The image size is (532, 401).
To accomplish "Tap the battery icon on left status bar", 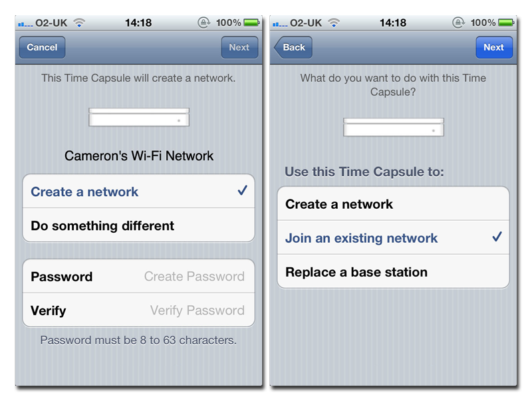I will 251,23.
